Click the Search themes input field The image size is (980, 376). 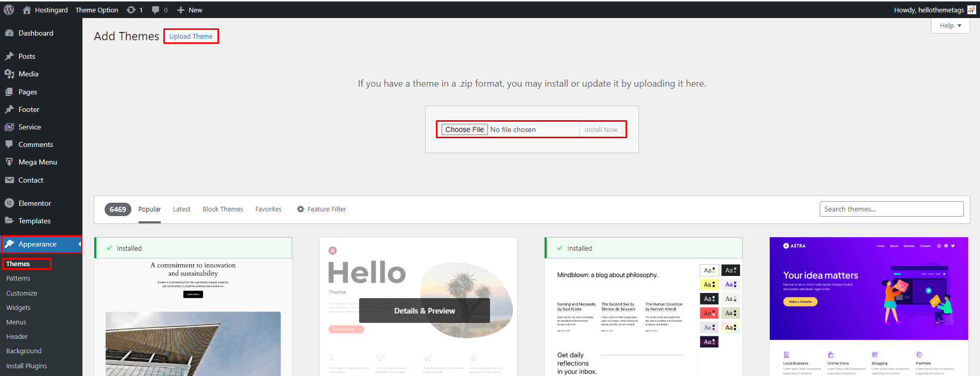[x=891, y=209]
